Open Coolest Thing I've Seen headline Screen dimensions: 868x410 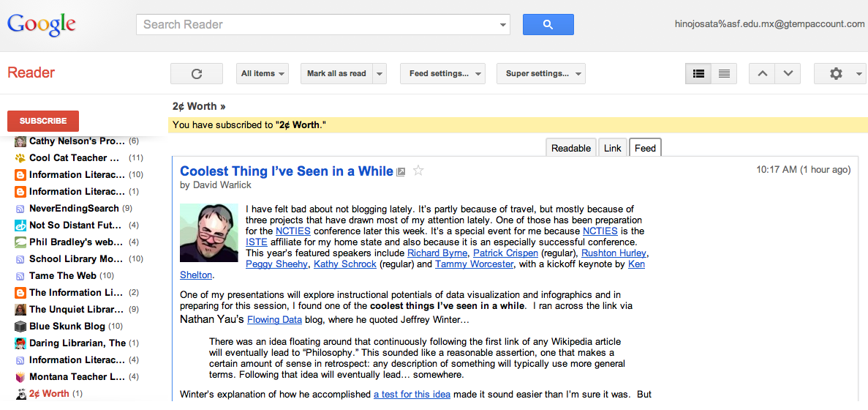click(287, 171)
